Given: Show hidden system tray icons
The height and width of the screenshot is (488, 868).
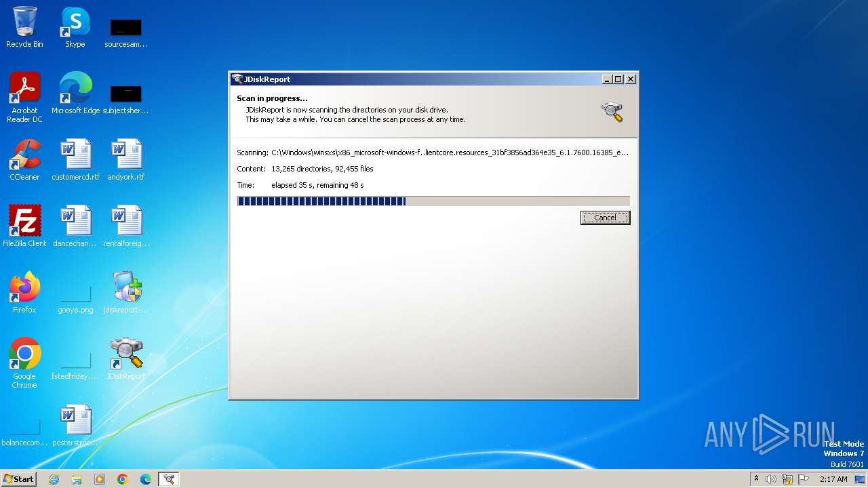Looking at the screenshot, I should 756,479.
